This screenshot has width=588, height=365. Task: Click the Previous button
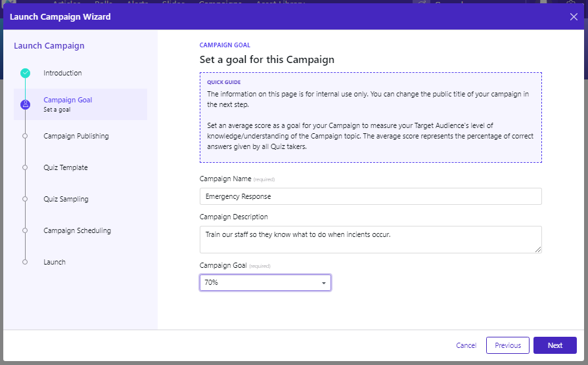(508, 345)
